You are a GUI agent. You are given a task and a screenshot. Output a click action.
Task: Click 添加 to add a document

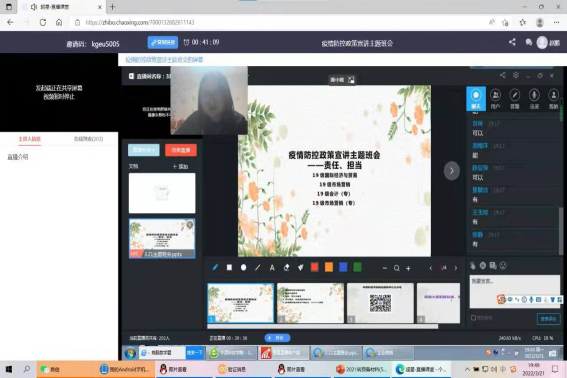coord(180,166)
